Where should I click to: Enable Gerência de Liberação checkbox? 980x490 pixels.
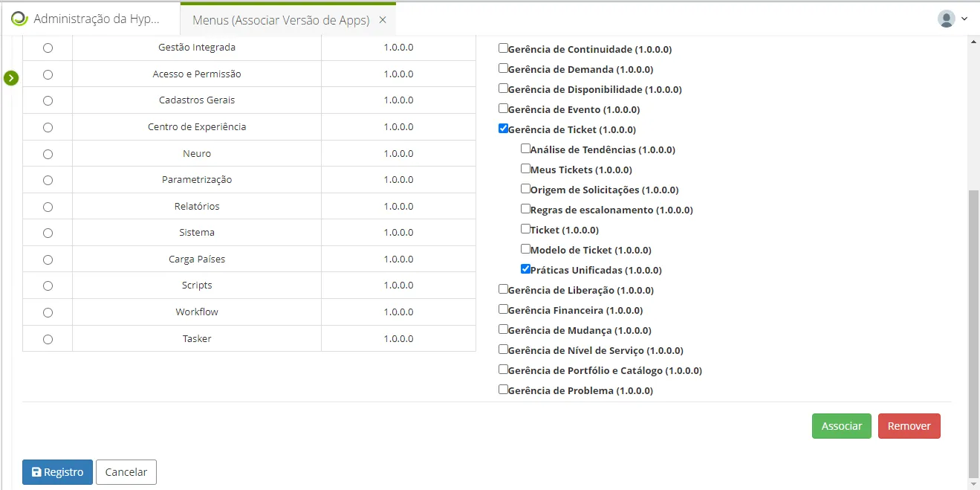tap(503, 289)
